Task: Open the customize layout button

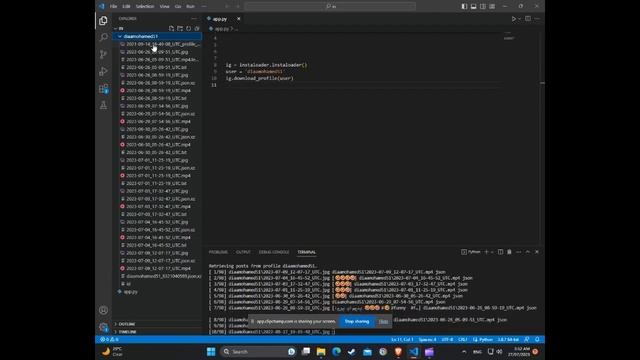Action: [x=492, y=6]
